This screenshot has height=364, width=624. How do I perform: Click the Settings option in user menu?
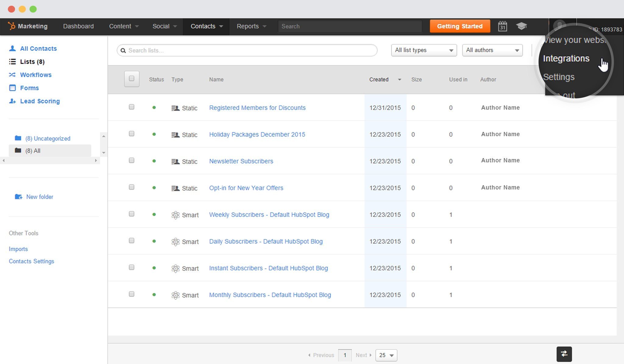[x=559, y=77]
